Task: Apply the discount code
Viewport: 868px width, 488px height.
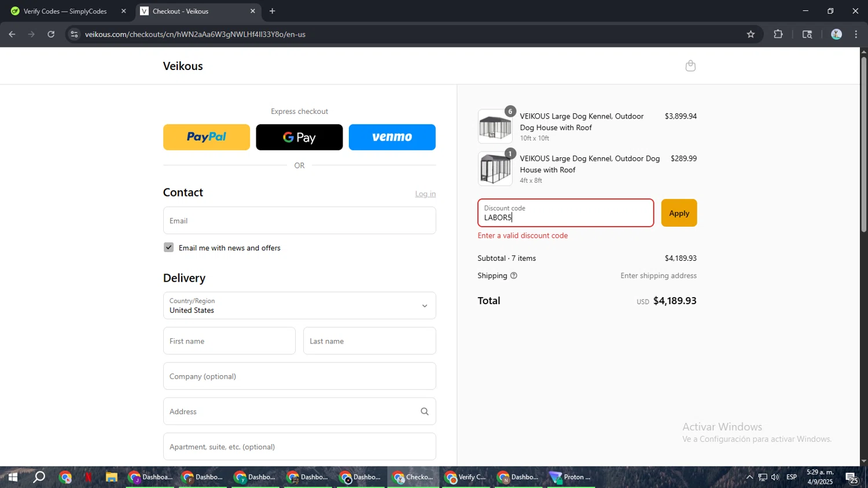Action: [679, 213]
